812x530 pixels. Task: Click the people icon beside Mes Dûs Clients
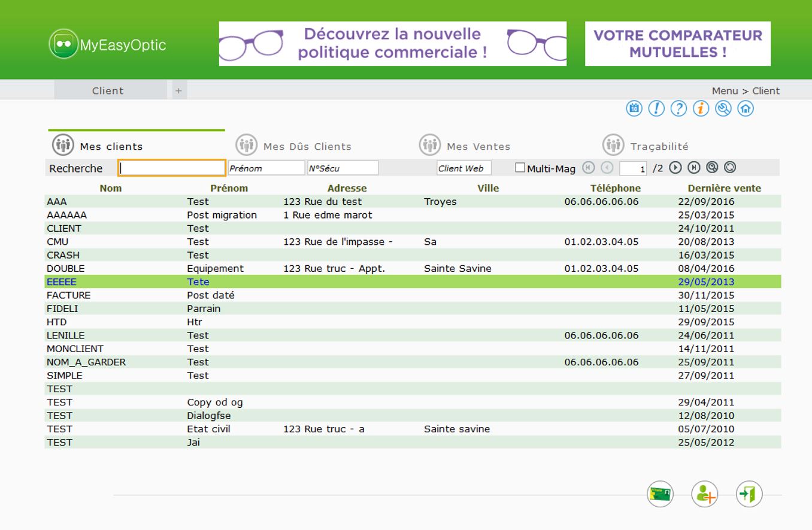point(246,145)
